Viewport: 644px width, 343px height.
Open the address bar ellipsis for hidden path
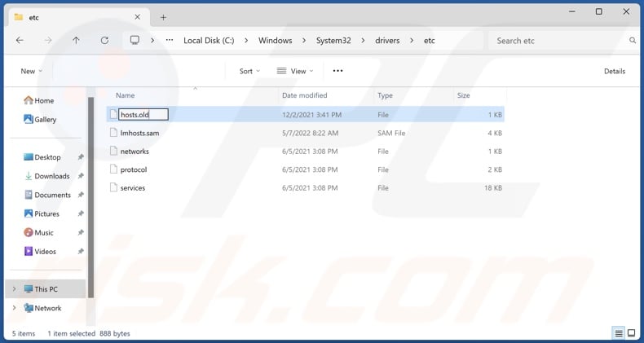pos(170,40)
